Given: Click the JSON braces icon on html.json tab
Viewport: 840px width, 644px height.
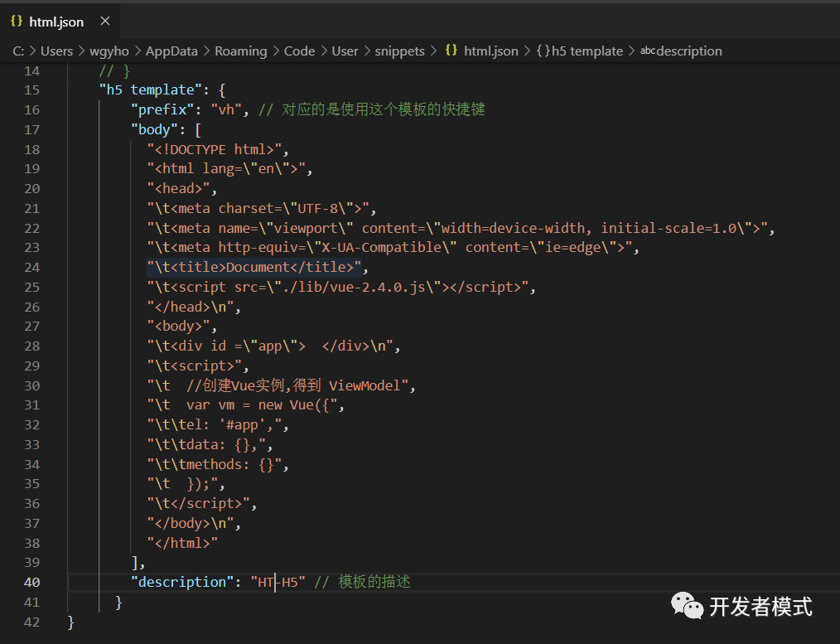Looking at the screenshot, I should click(x=17, y=21).
